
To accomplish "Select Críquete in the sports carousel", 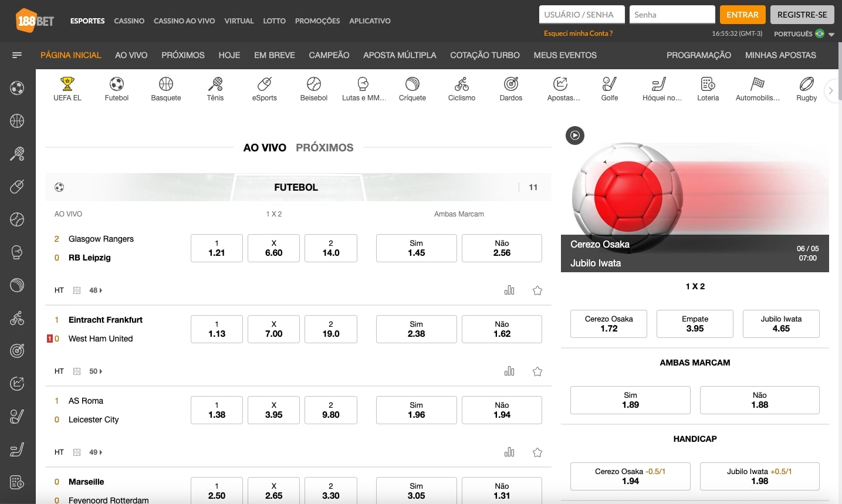I will point(412,89).
